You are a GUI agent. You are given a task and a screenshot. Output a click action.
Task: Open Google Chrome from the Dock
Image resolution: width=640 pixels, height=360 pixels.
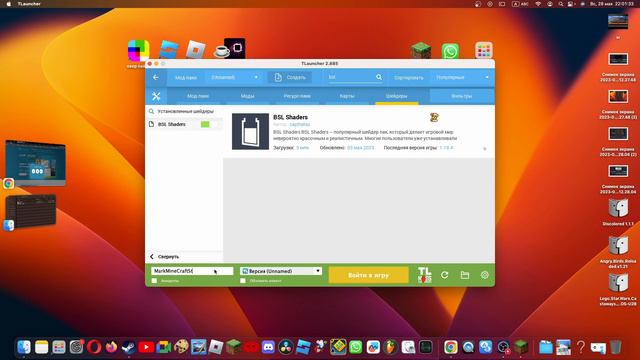coord(451,347)
